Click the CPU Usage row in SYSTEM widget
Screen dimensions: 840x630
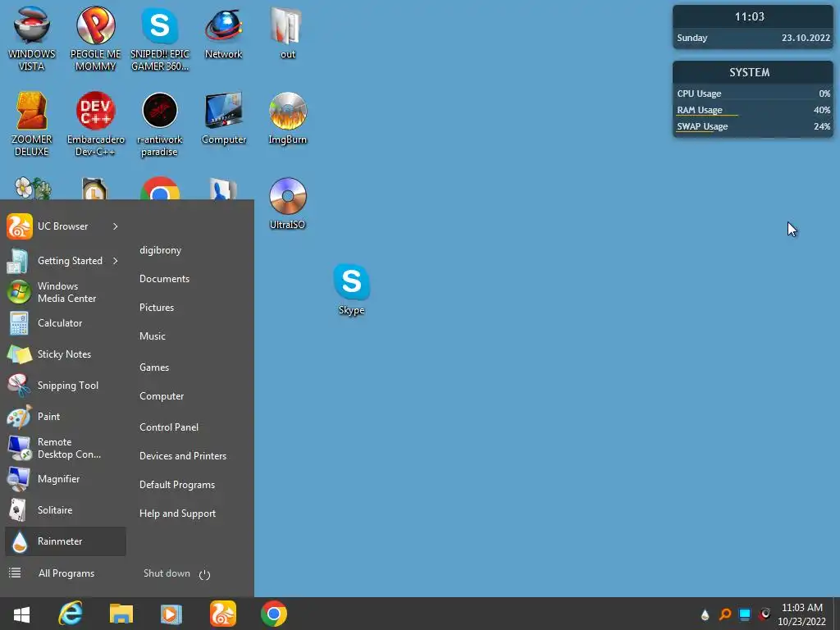coord(753,94)
